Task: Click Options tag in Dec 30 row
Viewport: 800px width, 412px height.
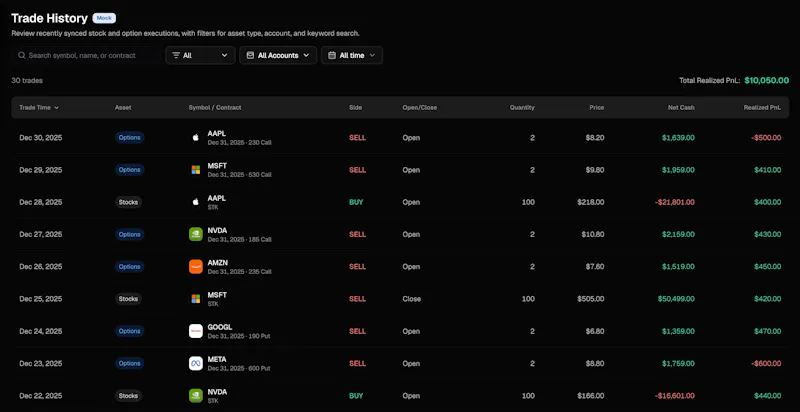Action: [x=130, y=138]
